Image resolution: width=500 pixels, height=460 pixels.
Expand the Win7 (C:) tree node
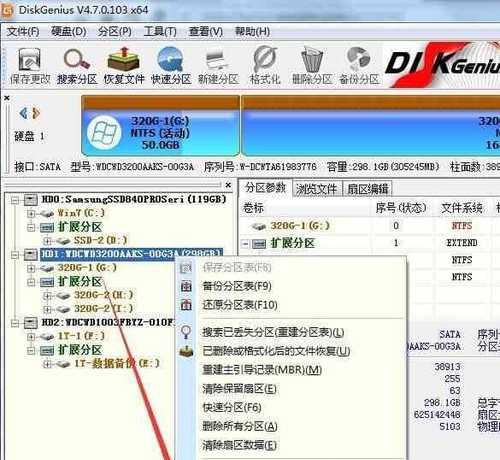pyautogui.click(x=31, y=213)
